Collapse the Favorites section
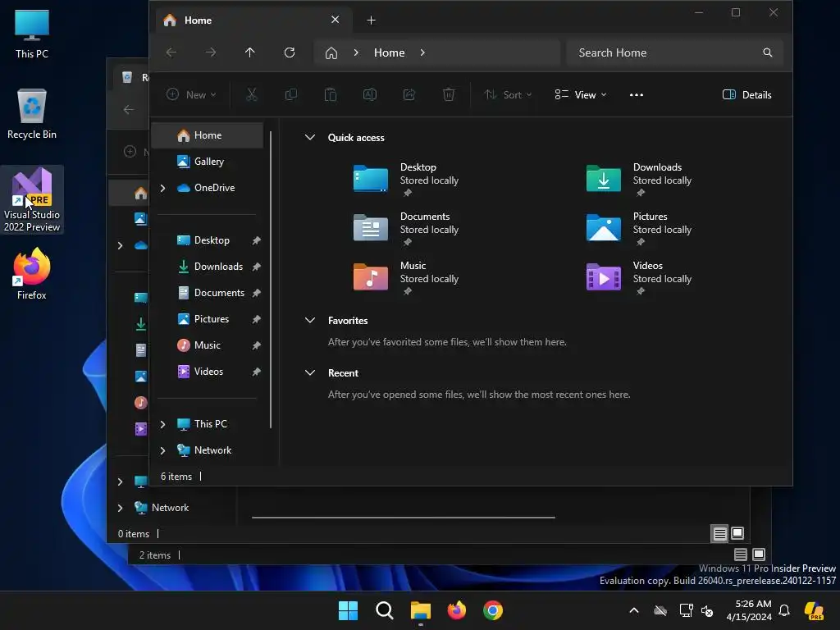The image size is (840, 630). click(309, 321)
